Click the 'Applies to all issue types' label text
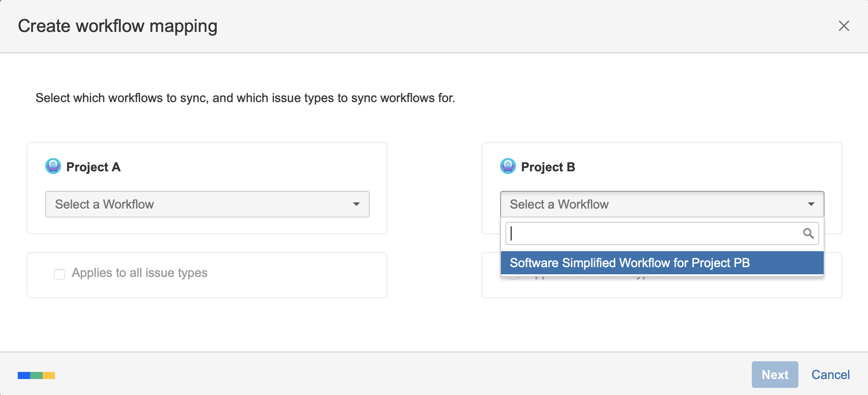 point(139,273)
